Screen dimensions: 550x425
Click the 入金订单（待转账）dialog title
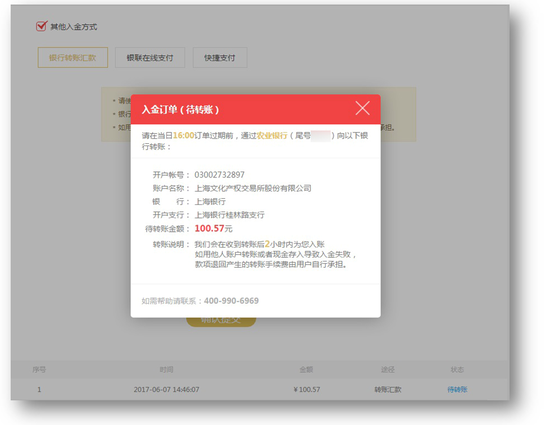[180, 109]
